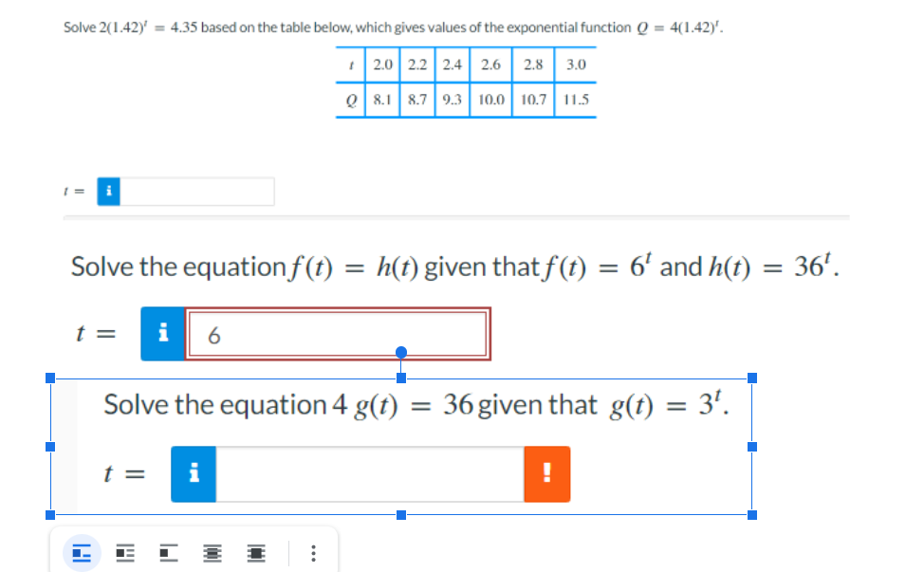Image resolution: width=924 pixels, height=572 pixels.
Task: Click the top-right corner resize handle
Action: click(752, 377)
